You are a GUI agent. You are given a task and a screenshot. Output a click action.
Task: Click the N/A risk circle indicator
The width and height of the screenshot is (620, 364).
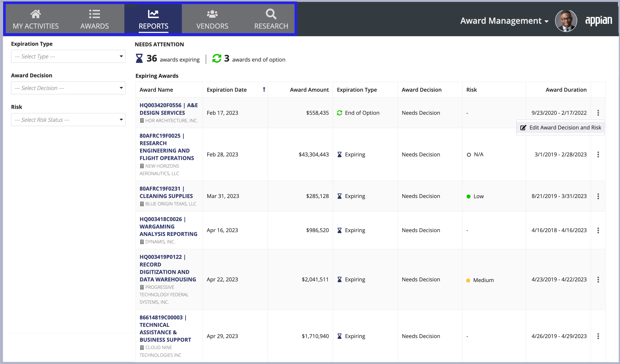(469, 155)
